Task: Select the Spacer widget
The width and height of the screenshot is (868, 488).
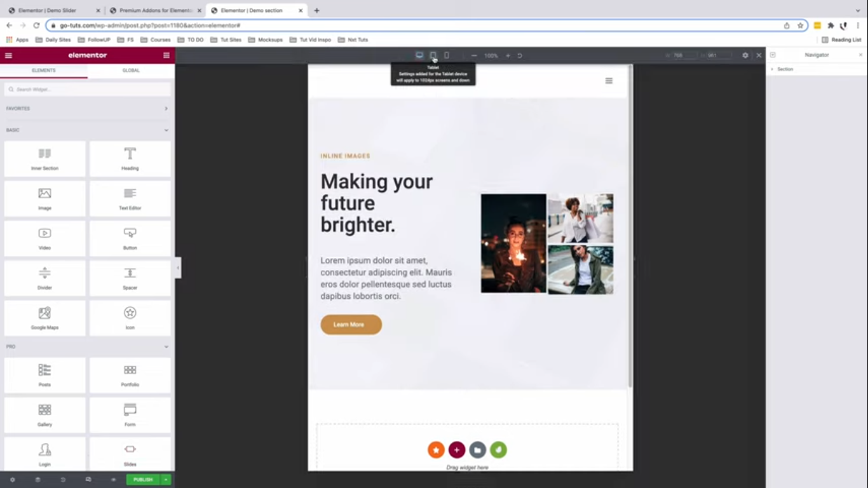Action: [x=130, y=278]
